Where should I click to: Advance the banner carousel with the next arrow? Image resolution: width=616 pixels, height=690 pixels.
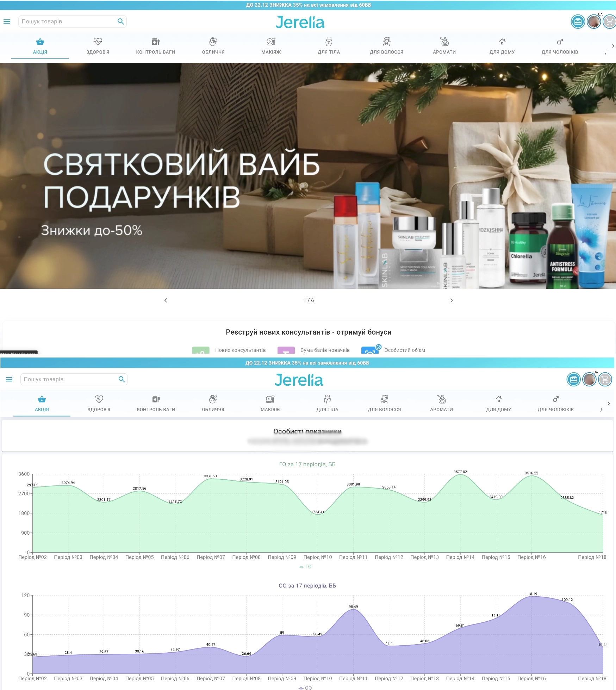452,300
